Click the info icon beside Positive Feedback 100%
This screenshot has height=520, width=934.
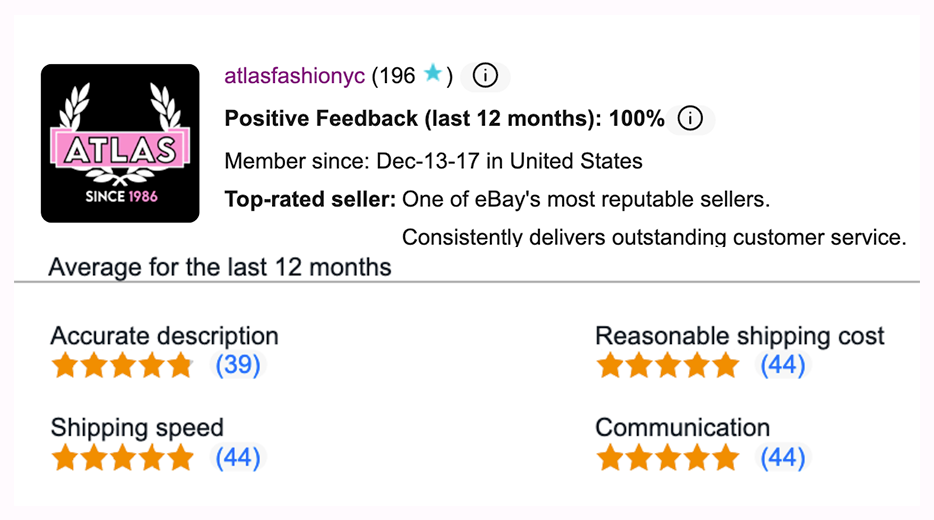click(690, 119)
